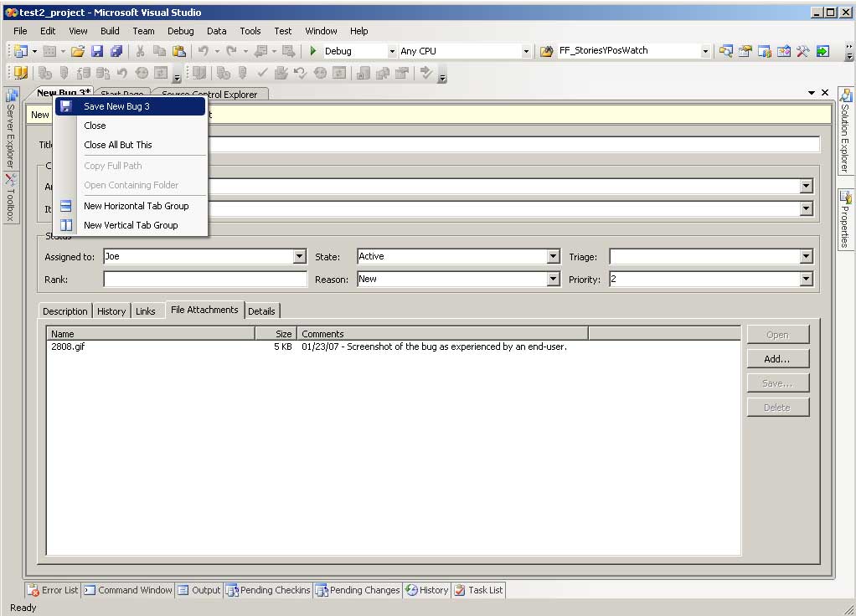Switch to the Details tab

(x=261, y=311)
